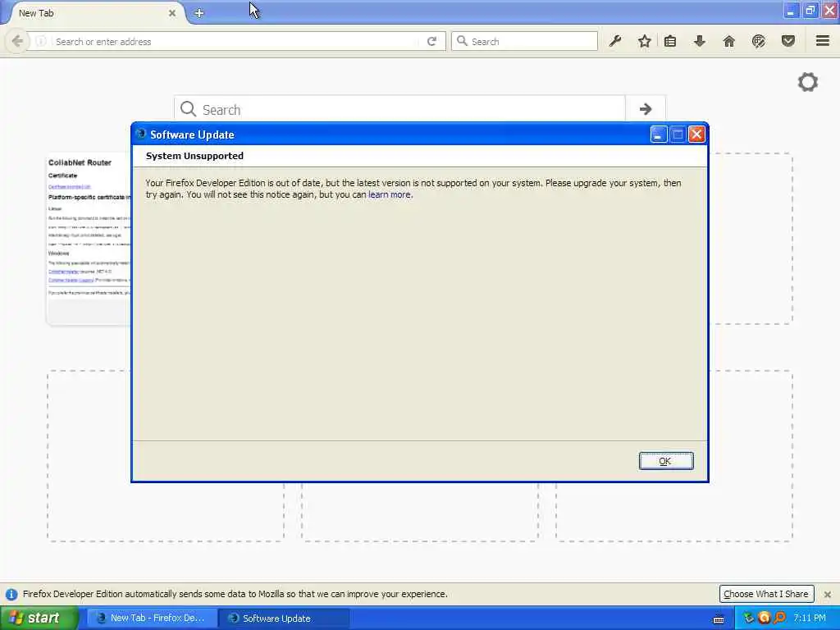The image size is (840, 630).
Task: Click the orange circular tray icon
Action: (x=764, y=619)
